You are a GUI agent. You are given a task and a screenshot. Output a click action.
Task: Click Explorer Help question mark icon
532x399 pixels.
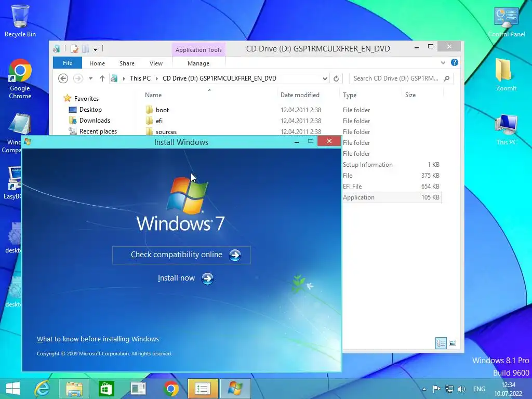click(x=454, y=62)
